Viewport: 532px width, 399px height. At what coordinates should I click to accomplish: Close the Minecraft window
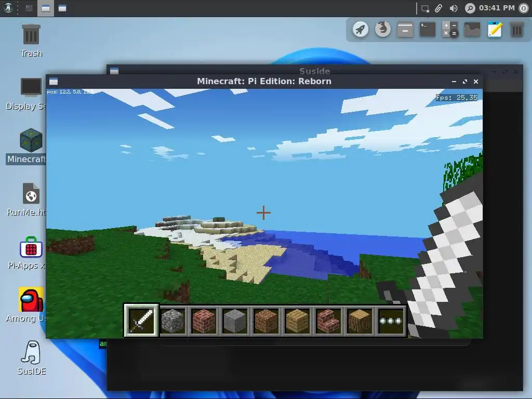pos(476,82)
